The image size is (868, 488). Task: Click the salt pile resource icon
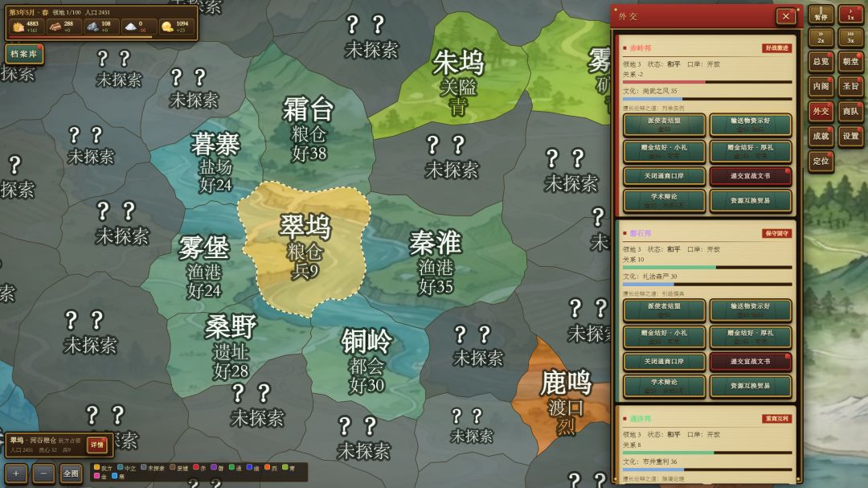pyautogui.click(x=131, y=27)
